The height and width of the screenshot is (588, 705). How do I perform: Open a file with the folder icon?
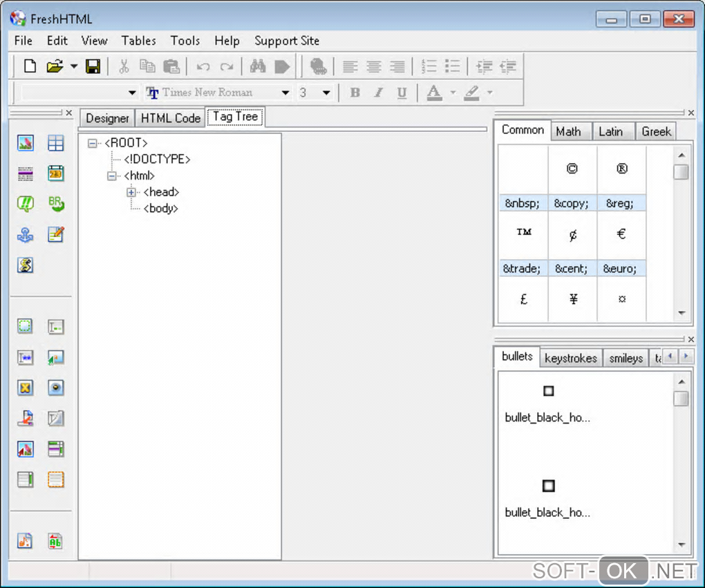click(55, 66)
